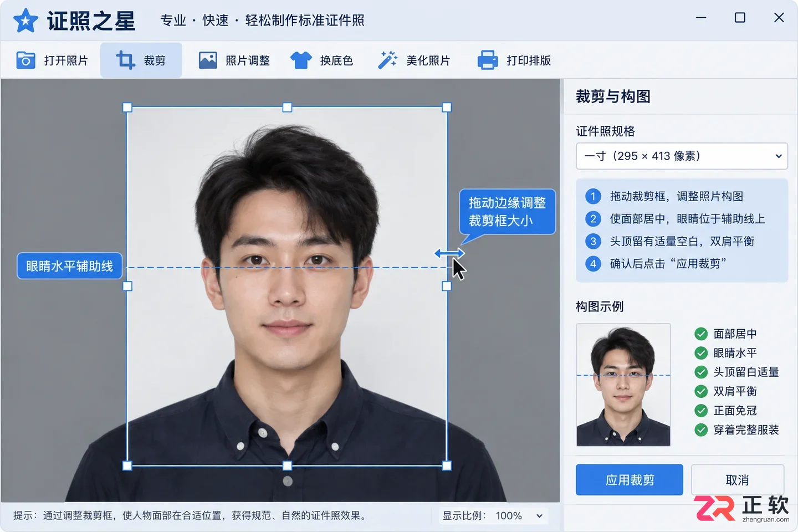This screenshot has height=532, width=798.
Task: Click step 3 circle number icon
Action: pyautogui.click(x=593, y=241)
